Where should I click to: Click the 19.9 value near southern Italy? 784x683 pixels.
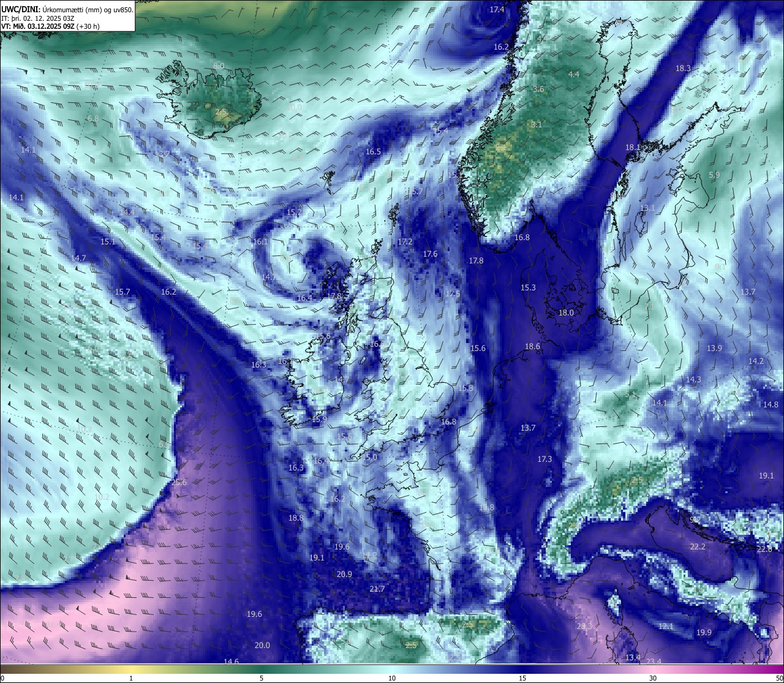(x=704, y=633)
